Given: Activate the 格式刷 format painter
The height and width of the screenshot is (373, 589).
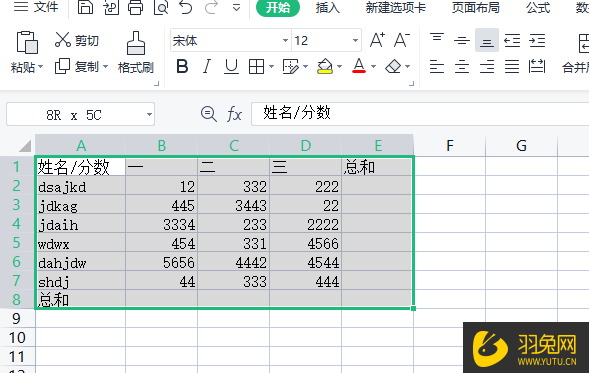Looking at the screenshot, I should [136, 53].
